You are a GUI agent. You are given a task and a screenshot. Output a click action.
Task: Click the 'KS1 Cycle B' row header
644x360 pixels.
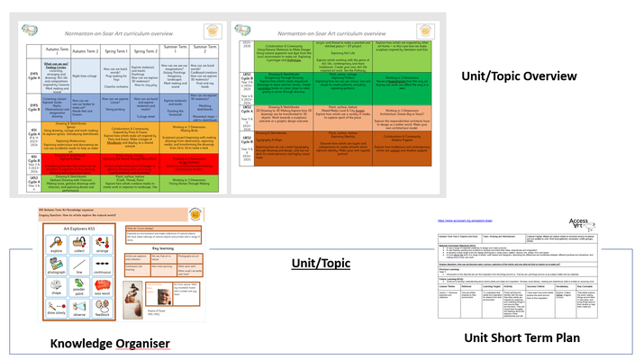[34, 164]
